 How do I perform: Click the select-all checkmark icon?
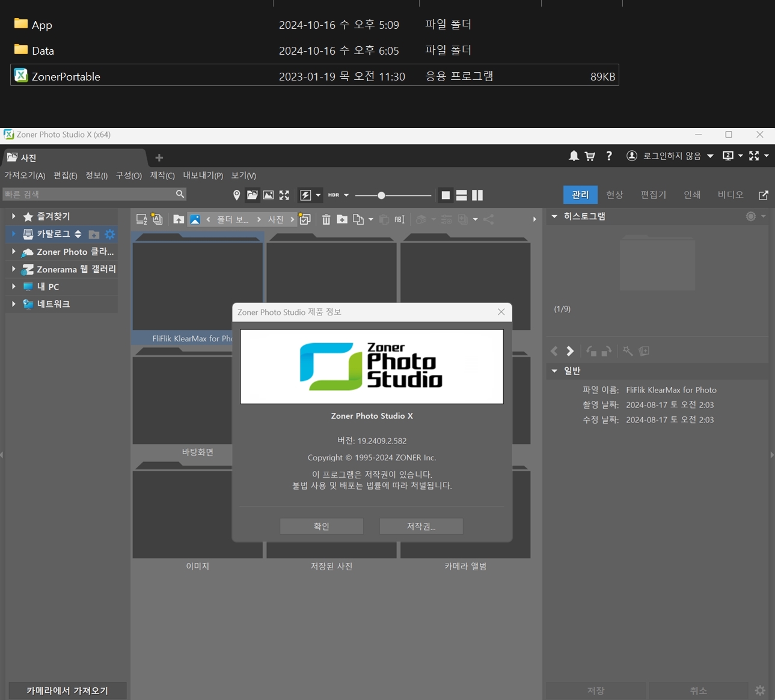305,219
